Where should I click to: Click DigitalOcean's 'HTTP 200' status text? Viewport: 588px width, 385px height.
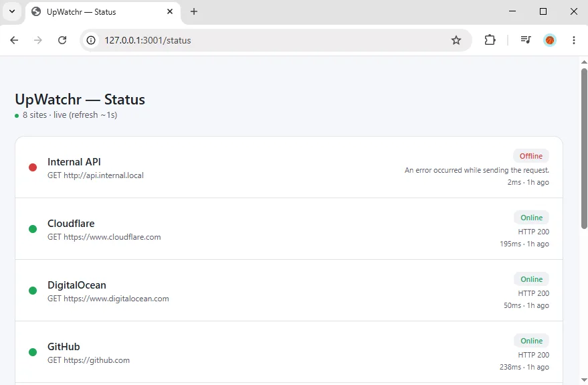click(x=533, y=293)
